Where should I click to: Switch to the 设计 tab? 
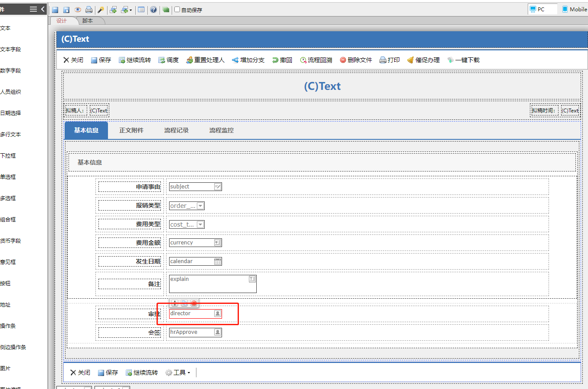pyautogui.click(x=62, y=20)
